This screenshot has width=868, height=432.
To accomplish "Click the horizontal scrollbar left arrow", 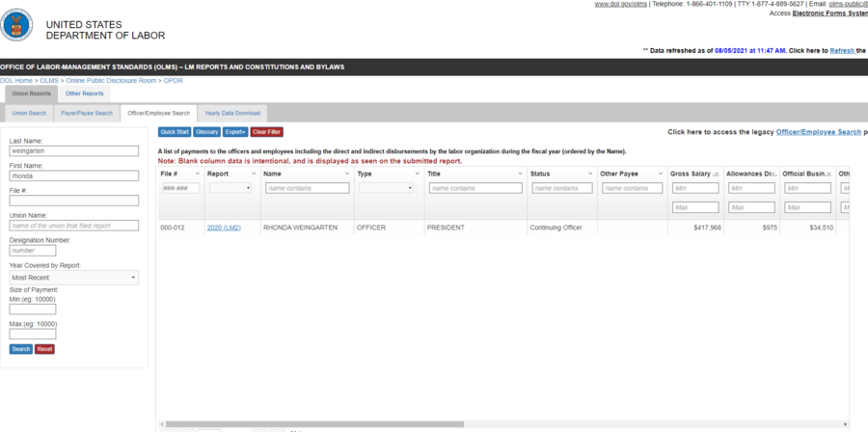I will click(161, 424).
